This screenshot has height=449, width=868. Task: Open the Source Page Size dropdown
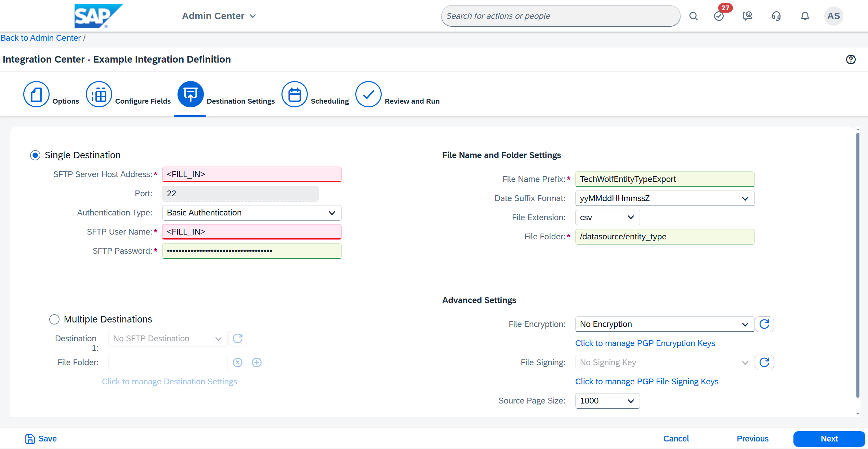click(x=607, y=401)
